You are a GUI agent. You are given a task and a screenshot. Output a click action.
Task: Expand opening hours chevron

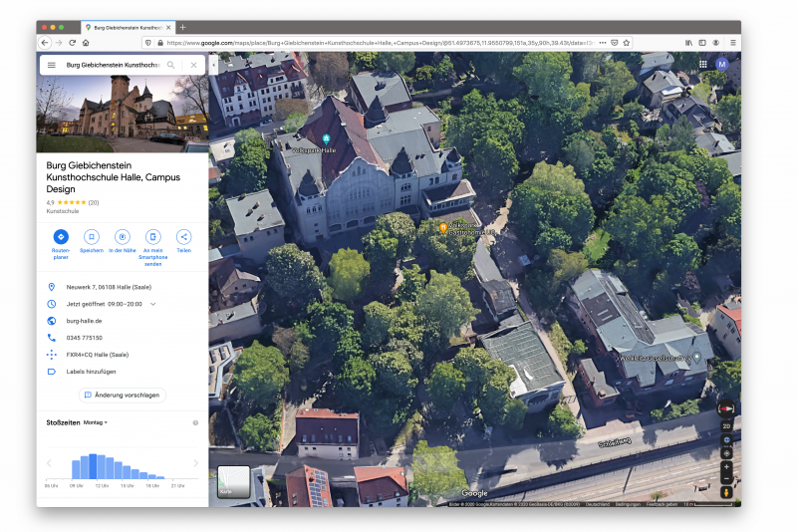tap(153, 304)
